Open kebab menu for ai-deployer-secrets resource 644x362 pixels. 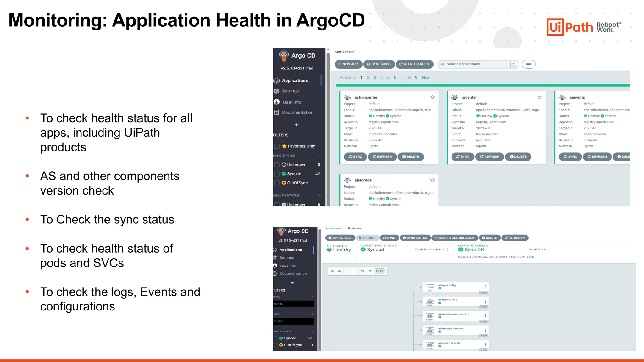(485, 330)
